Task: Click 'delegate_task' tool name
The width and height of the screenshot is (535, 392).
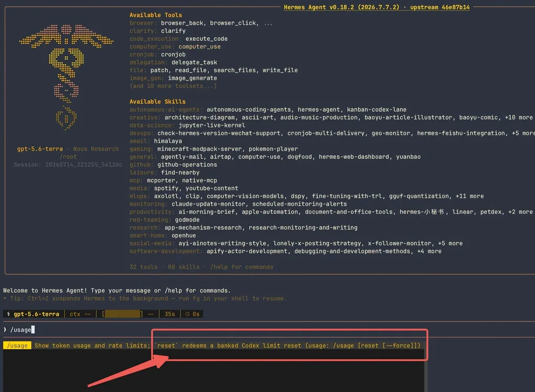Action: click(194, 62)
